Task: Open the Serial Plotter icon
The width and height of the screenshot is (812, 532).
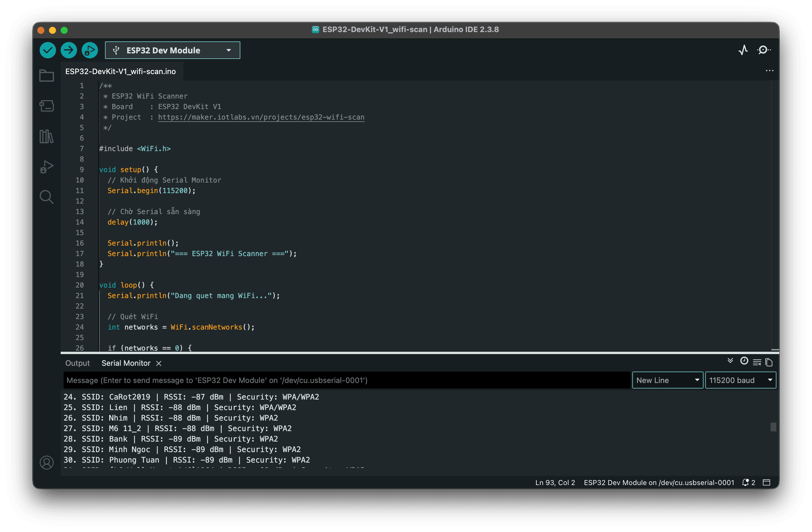Action: click(x=743, y=50)
